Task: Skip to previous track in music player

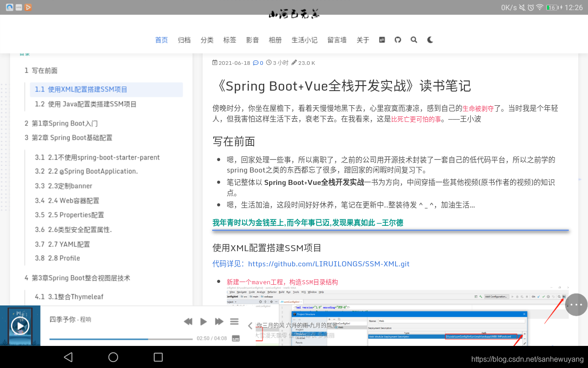Action: (x=188, y=322)
